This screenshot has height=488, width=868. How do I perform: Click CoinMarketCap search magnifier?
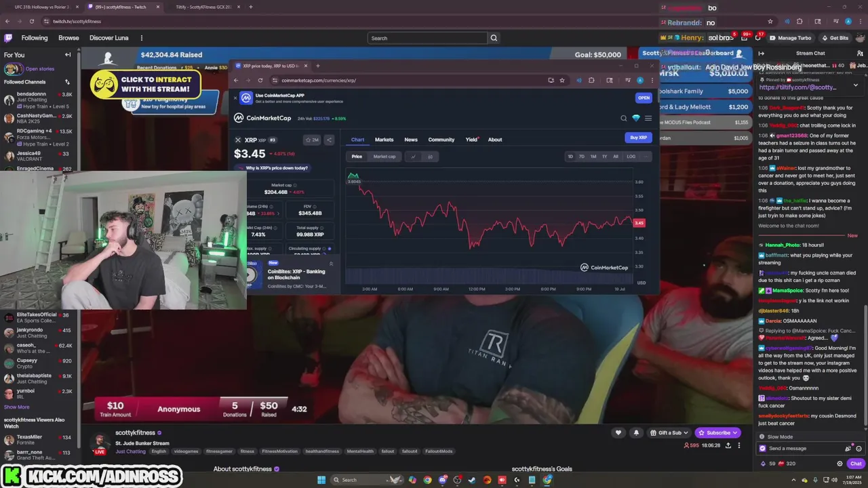pos(624,118)
